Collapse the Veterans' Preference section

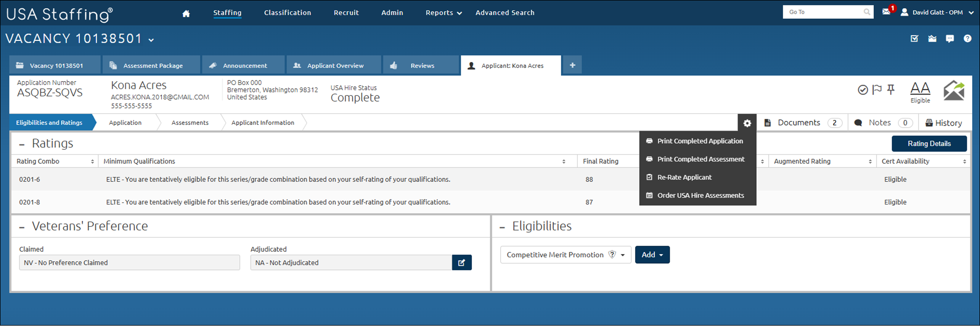(x=22, y=227)
